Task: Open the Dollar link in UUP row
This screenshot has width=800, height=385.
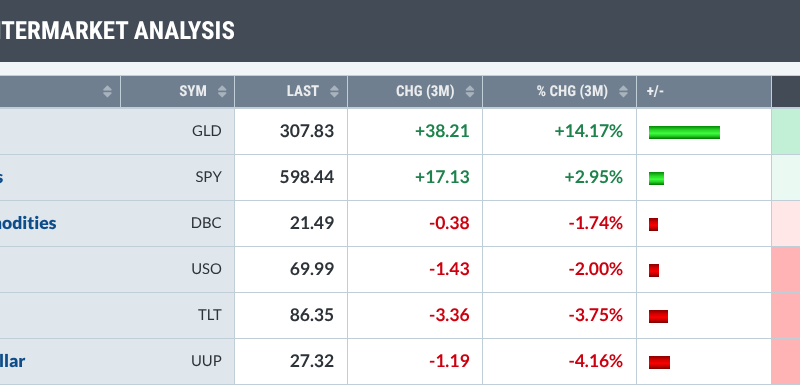Action: tap(12, 361)
